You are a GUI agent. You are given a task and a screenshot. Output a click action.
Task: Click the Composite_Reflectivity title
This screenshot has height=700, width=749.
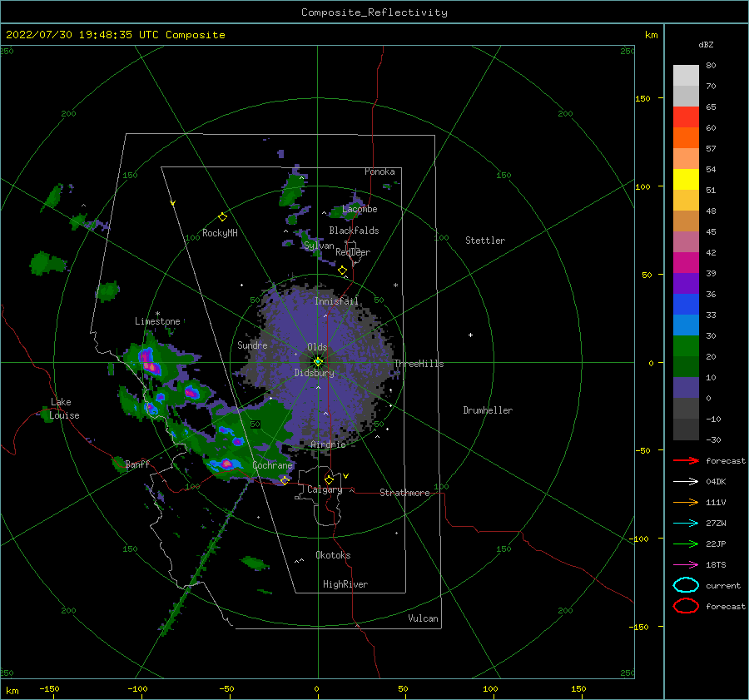click(374, 12)
